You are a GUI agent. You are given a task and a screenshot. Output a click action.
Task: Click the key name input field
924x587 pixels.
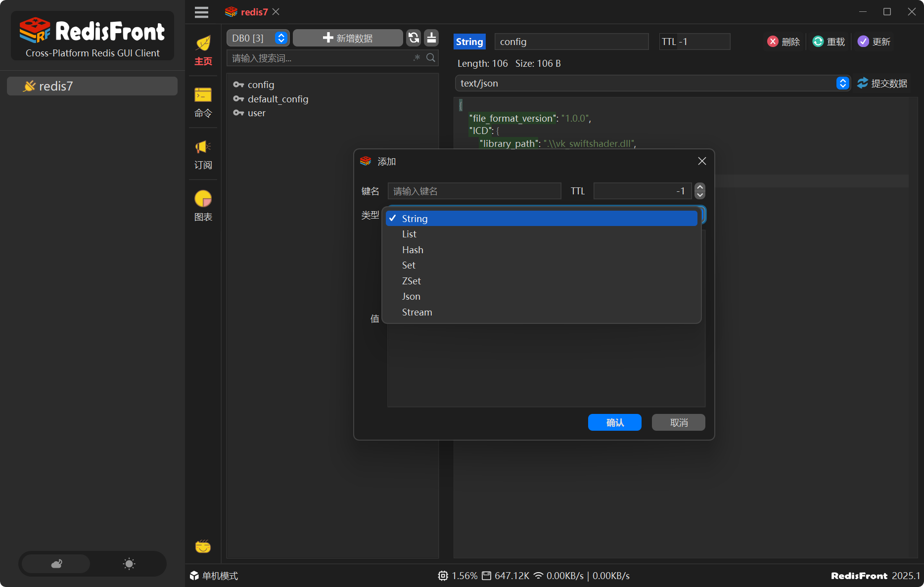[x=474, y=191]
